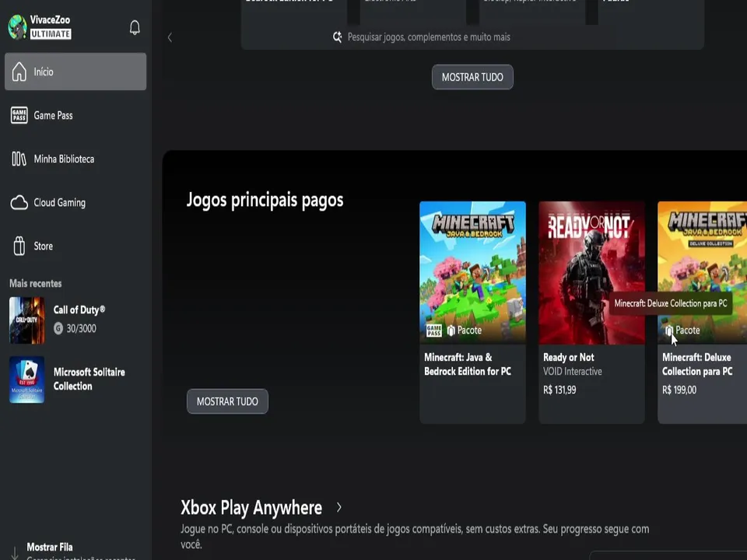
Task: Click VOID Interactive publisher text
Action: coord(572,372)
